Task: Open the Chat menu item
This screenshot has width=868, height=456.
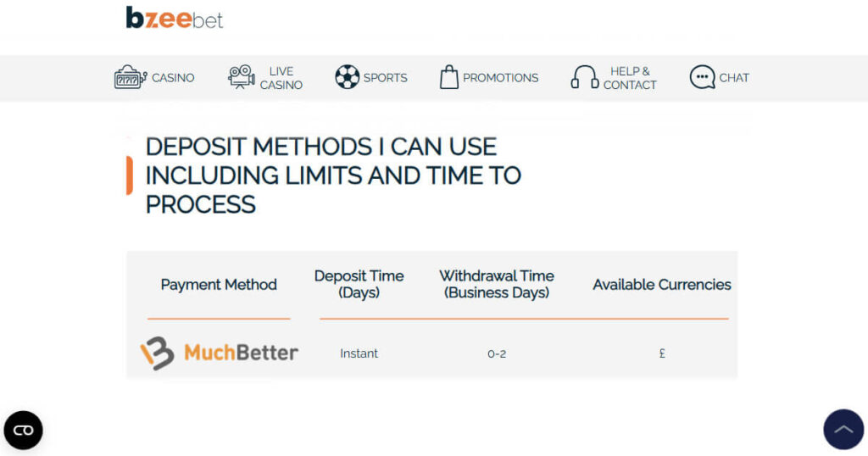Action: 734,78
